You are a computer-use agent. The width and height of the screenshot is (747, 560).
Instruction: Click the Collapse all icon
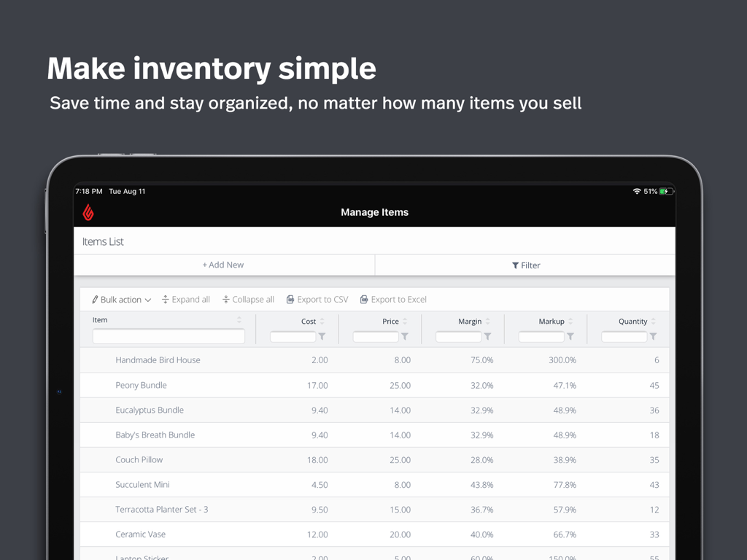226,299
